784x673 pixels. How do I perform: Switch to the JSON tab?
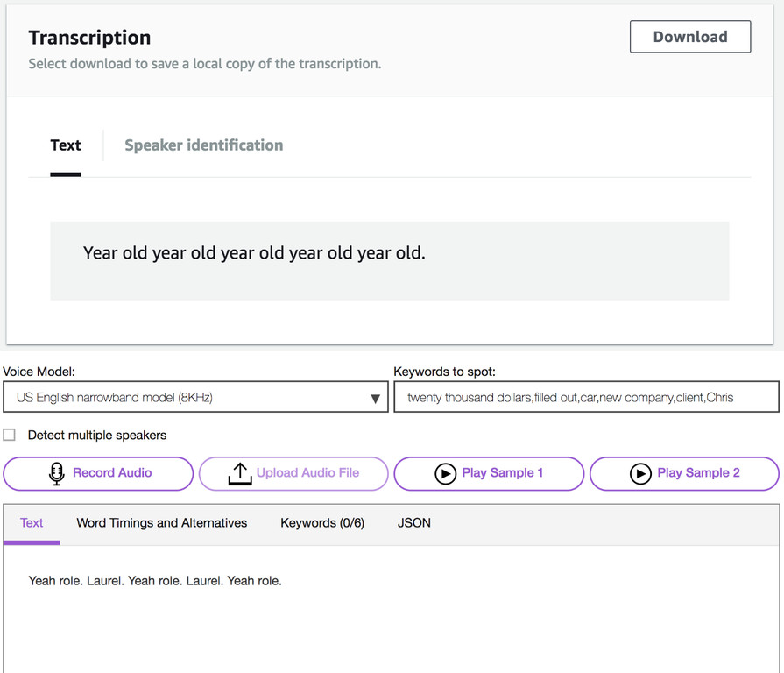pyautogui.click(x=414, y=523)
